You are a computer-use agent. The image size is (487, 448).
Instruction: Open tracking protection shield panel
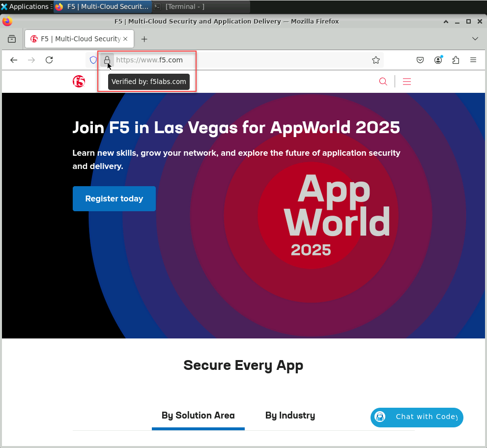tap(93, 60)
